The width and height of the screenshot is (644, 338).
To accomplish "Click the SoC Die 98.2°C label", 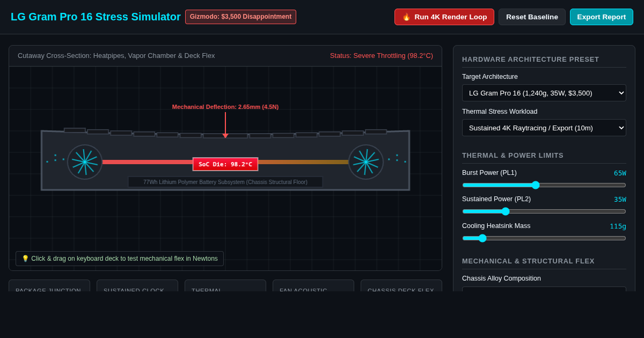I will coord(225,164).
